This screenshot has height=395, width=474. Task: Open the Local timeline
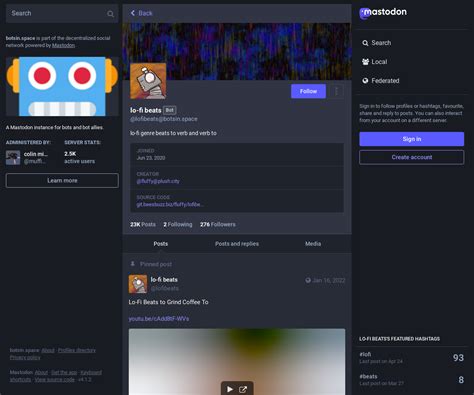point(375,62)
